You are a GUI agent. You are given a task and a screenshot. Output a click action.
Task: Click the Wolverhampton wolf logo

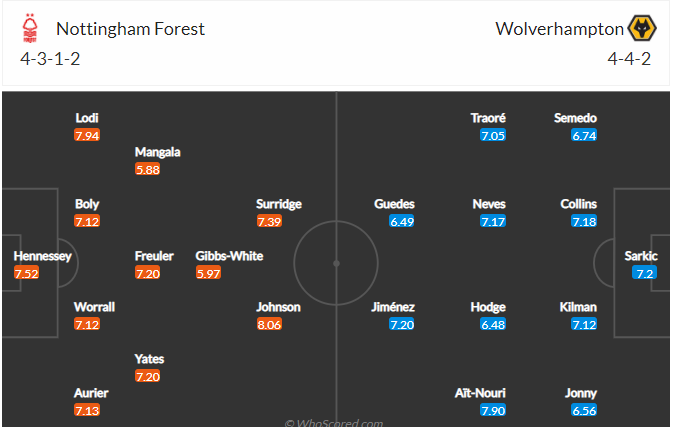click(642, 28)
